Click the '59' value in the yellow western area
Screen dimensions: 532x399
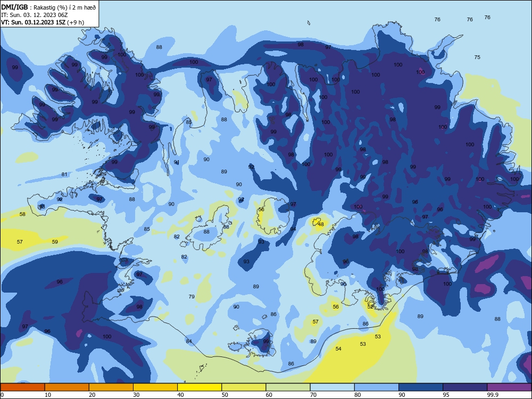click(x=55, y=242)
